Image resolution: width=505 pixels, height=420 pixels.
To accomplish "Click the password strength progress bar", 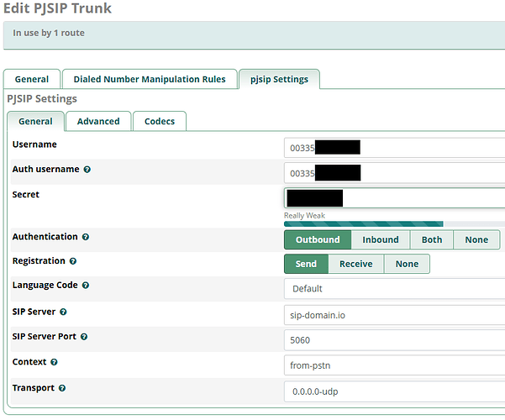I will tap(395, 223).
